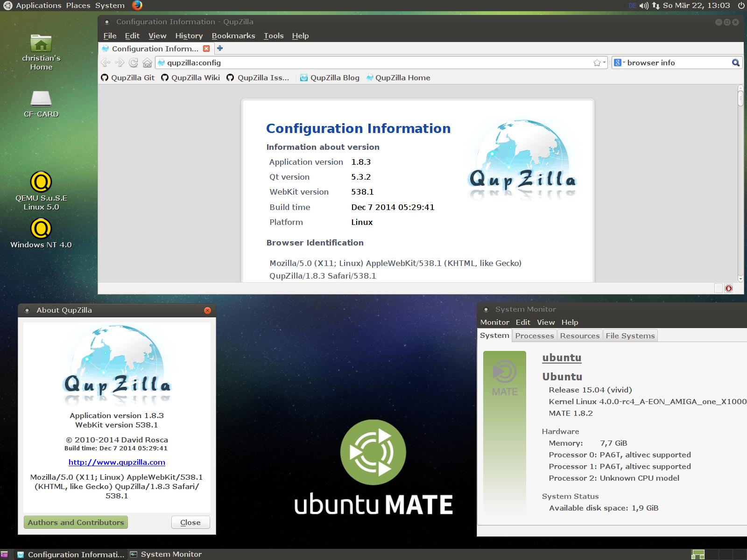The image size is (747, 560).
Task: Click the reload page icon
Action: (134, 63)
